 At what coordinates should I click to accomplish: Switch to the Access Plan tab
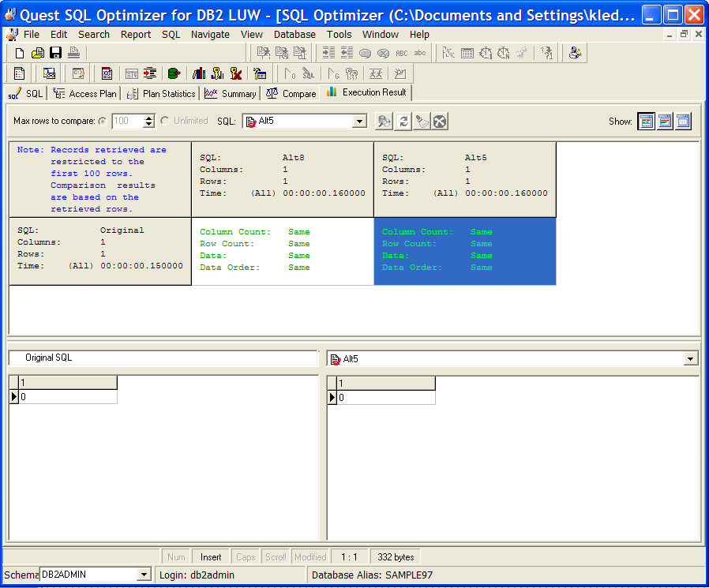(85, 93)
